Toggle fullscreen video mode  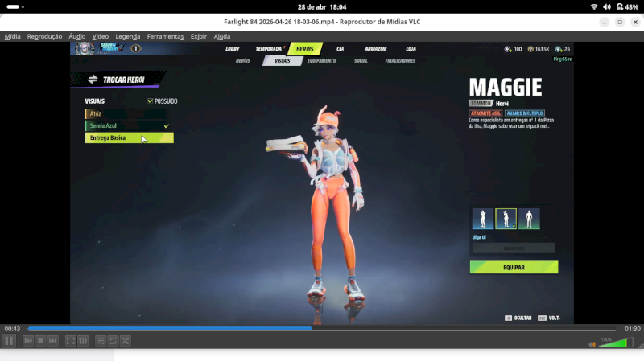click(x=71, y=341)
